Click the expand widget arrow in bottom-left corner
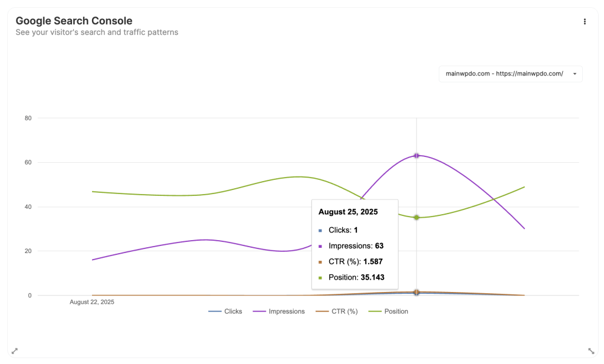This screenshot has height=364, width=604. (x=14, y=350)
